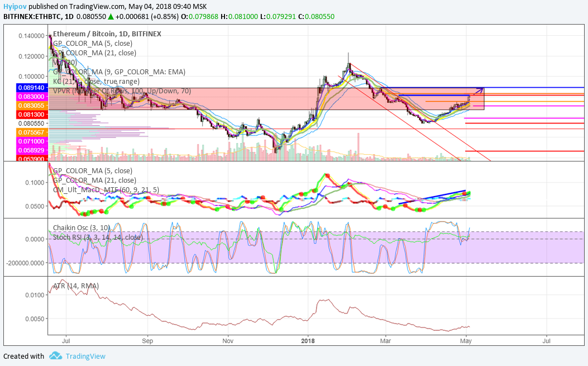Click the green up-triangle change indicator in header
This screenshot has height=366, width=588.
click(x=111, y=17)
